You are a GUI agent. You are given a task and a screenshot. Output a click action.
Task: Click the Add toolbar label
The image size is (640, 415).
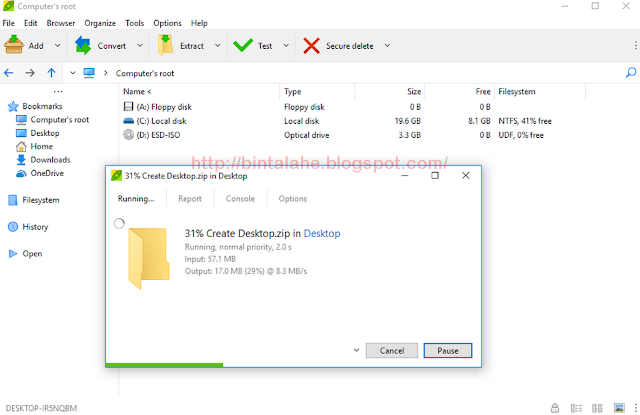click(x=36, y=46)
